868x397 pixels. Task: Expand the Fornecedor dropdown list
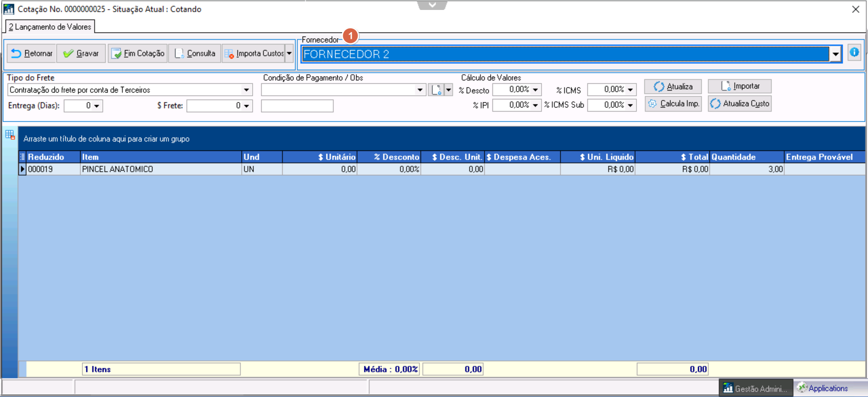point(835,54)
